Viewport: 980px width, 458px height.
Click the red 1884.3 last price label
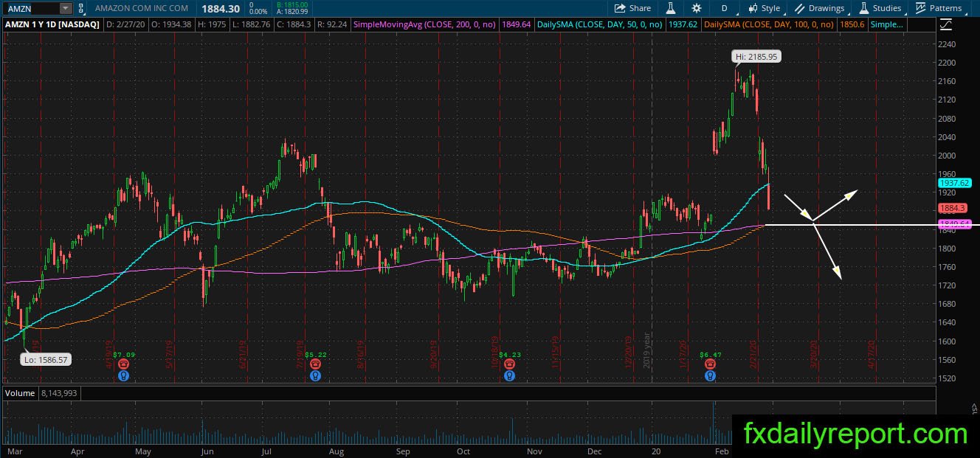(x=952, y=209)
